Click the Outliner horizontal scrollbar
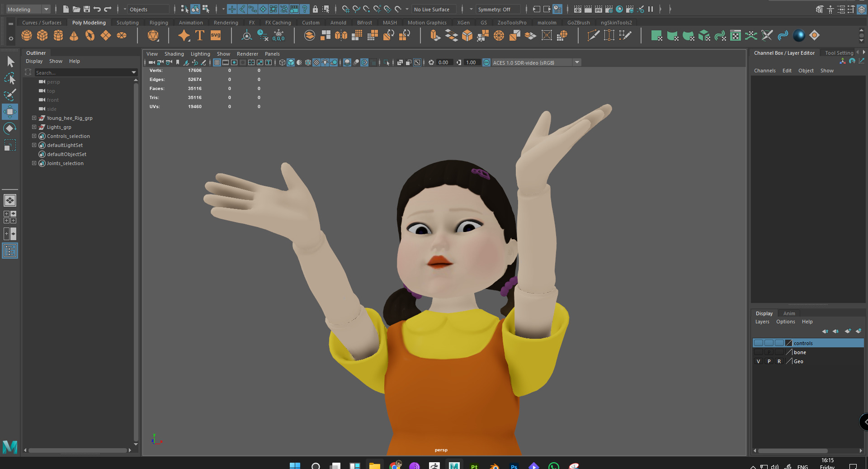This screenshot has width=868, height=469. point(77,450)
